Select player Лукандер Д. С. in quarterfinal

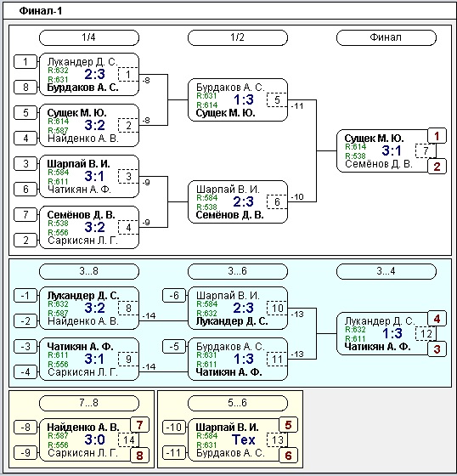pyautogui.click(x=82, y=62)
